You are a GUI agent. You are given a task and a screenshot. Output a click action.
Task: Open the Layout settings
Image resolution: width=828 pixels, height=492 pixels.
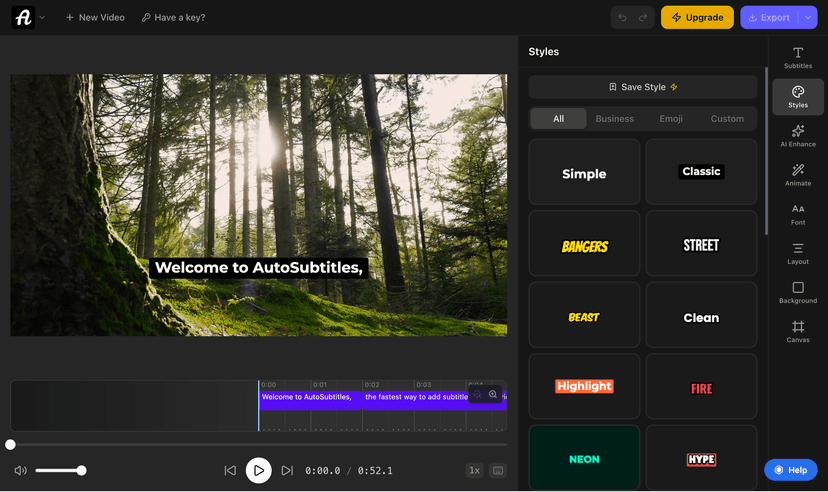coord(797,253)
